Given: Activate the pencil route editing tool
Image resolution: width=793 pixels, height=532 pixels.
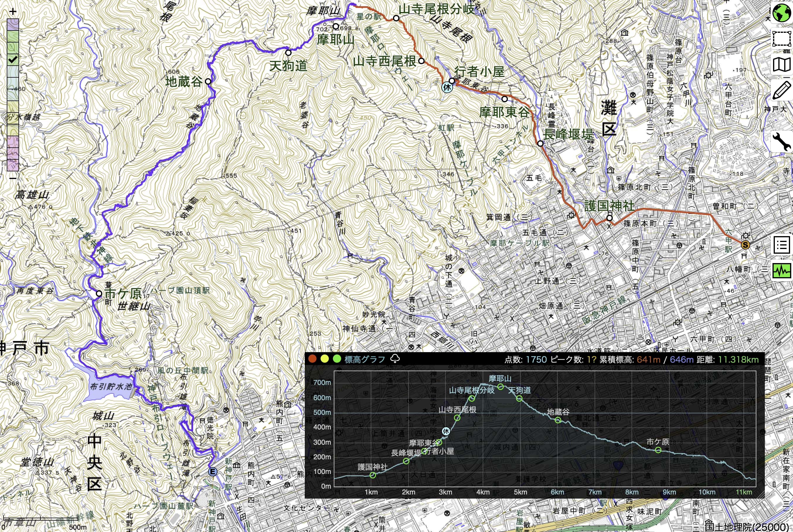Looking at the screenshot, I should 782,90.
